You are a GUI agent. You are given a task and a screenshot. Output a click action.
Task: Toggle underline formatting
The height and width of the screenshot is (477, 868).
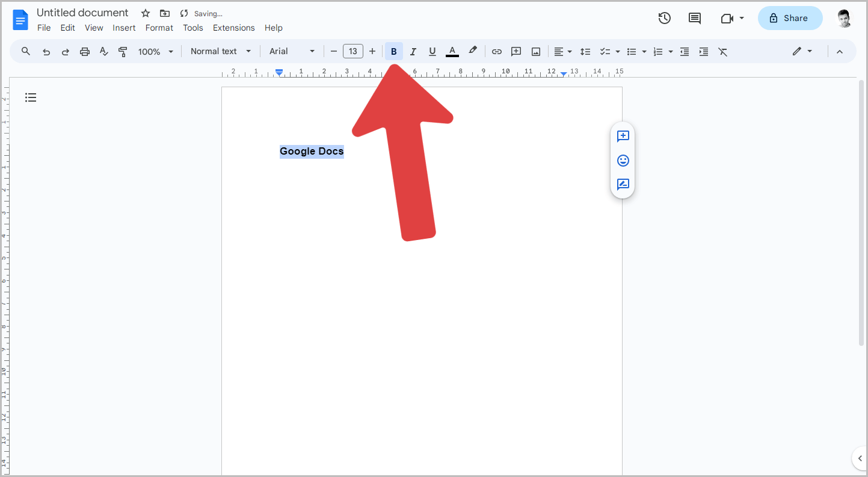click(x=432, y=52)
